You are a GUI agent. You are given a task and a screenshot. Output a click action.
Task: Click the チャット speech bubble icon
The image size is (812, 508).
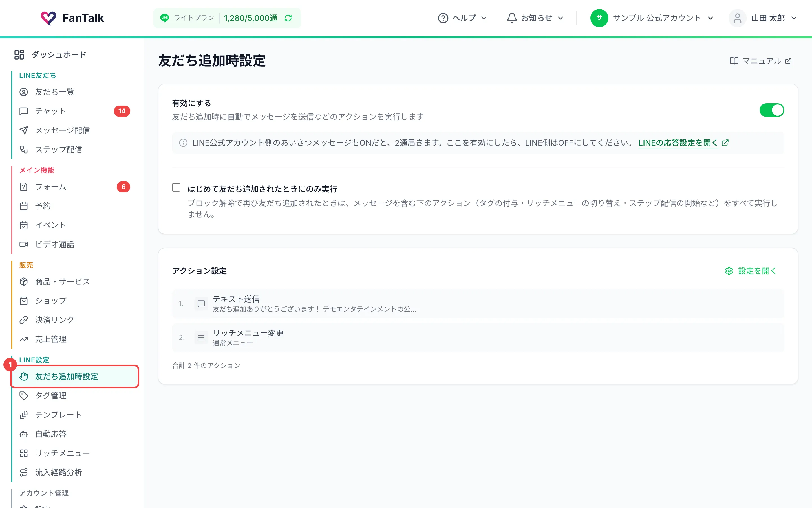coord(23,111)
